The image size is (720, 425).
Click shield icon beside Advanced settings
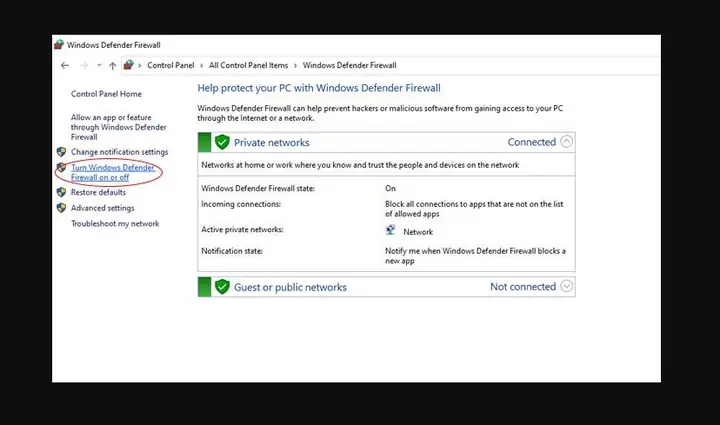point(62,208)
